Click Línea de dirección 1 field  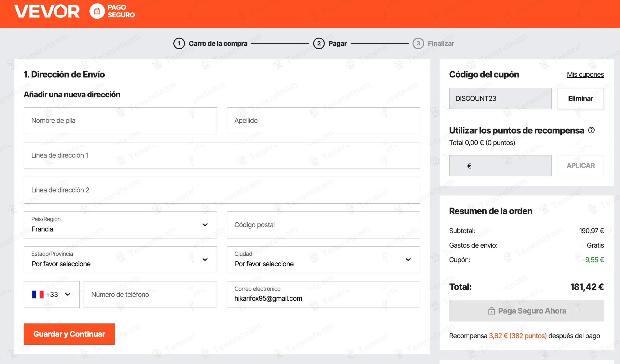(x=222, y=156)
